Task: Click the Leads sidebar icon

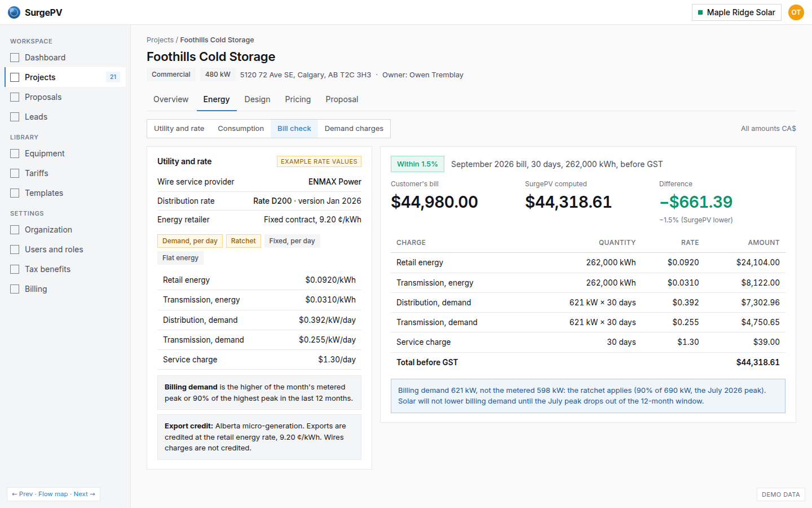Action: click(x=15, y=117)
